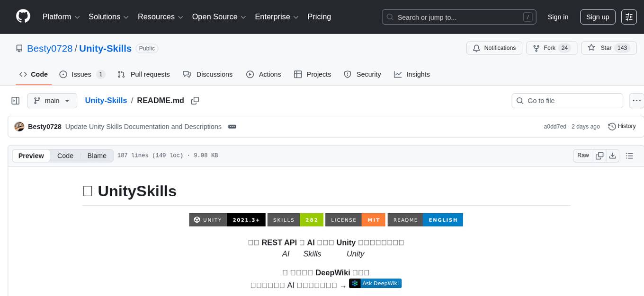The width and height of the screenshot is (644, 296).
Task: Click the Ask DeepWiki badge
Action: tap(375, 283)
